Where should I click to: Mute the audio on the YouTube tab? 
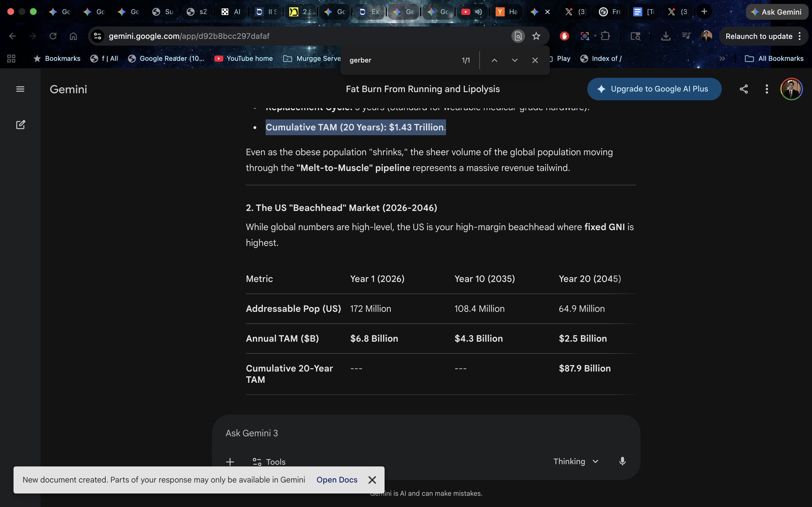point(478,12)
